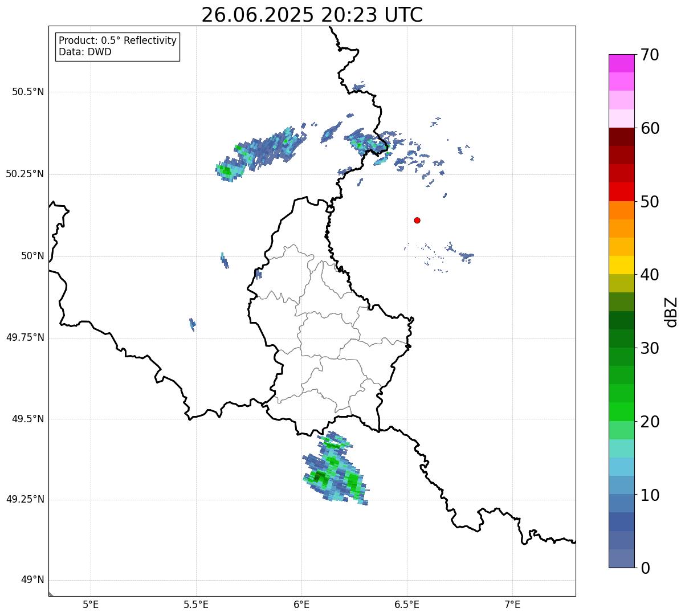Click the "49.25°N" latitude label

25,499
